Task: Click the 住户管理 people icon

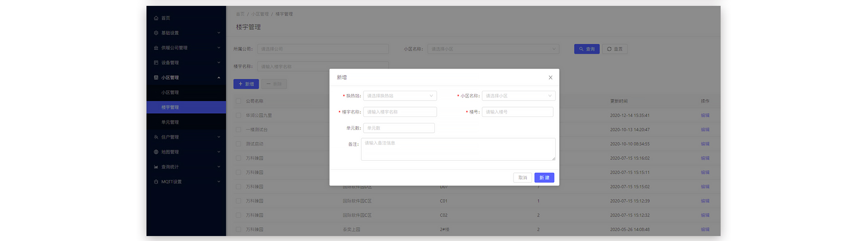Action: 156,137
